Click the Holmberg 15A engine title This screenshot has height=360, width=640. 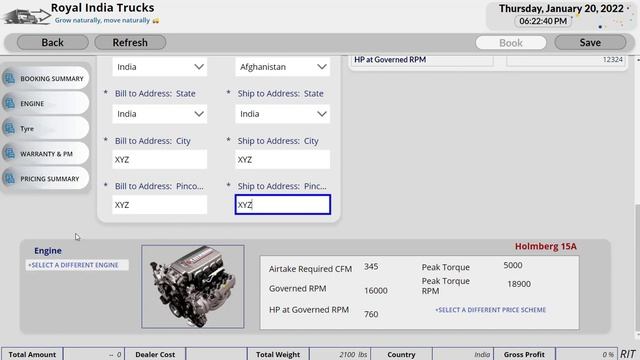click(546, 247)
